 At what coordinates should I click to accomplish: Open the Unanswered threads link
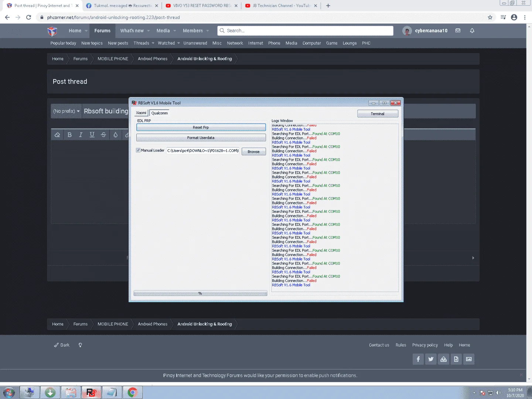coord(195,43)
